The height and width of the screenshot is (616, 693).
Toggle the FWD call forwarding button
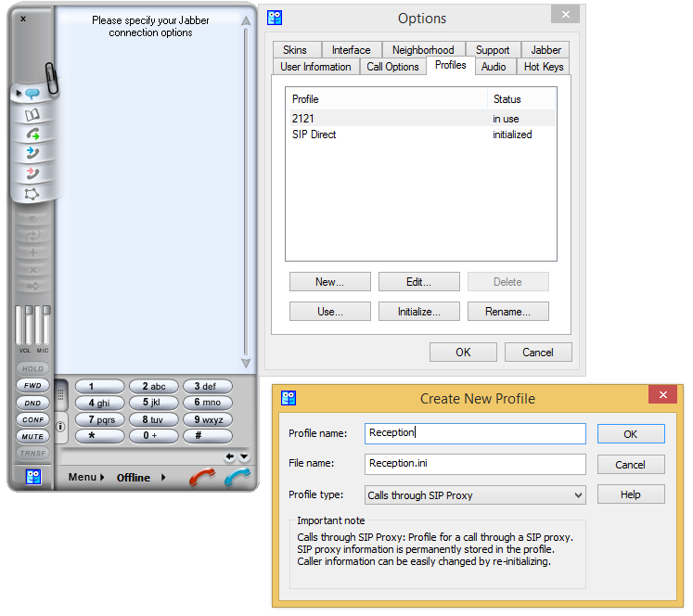[32, 386]
